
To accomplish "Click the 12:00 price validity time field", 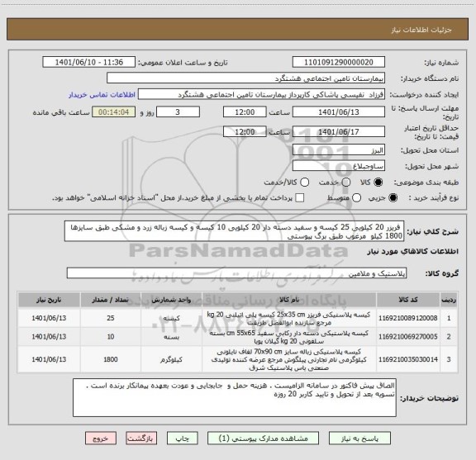I will pos(245,131).
